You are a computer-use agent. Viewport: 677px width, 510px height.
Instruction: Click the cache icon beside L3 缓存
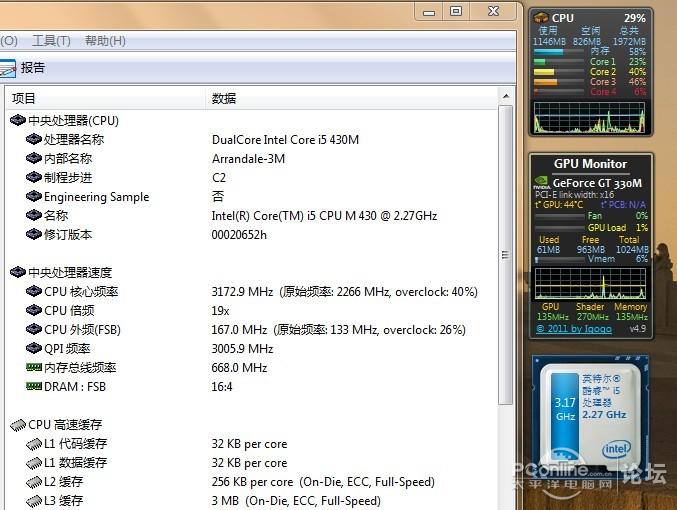(33, 501)
